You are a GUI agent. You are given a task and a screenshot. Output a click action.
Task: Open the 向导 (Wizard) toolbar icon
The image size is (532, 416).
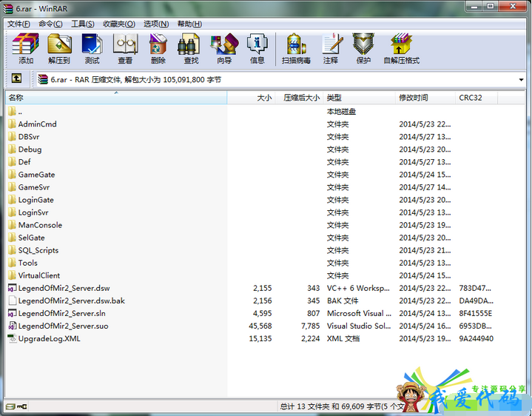point(224,44)
